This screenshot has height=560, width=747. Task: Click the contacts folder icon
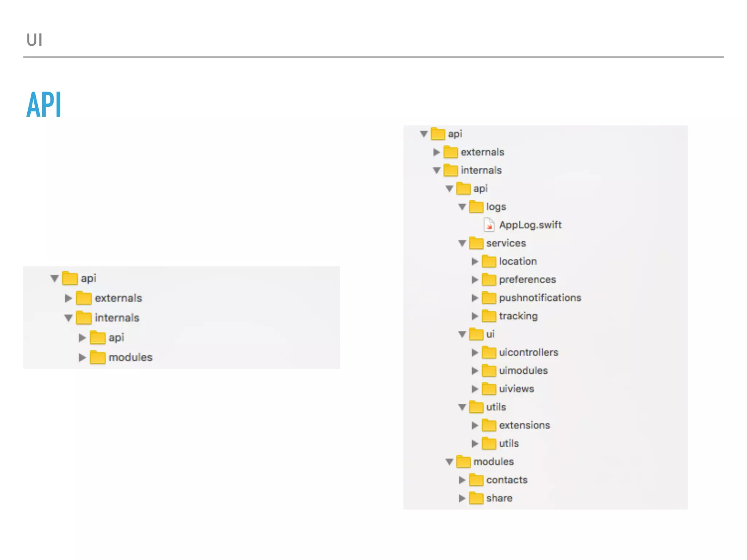point(476,480)
